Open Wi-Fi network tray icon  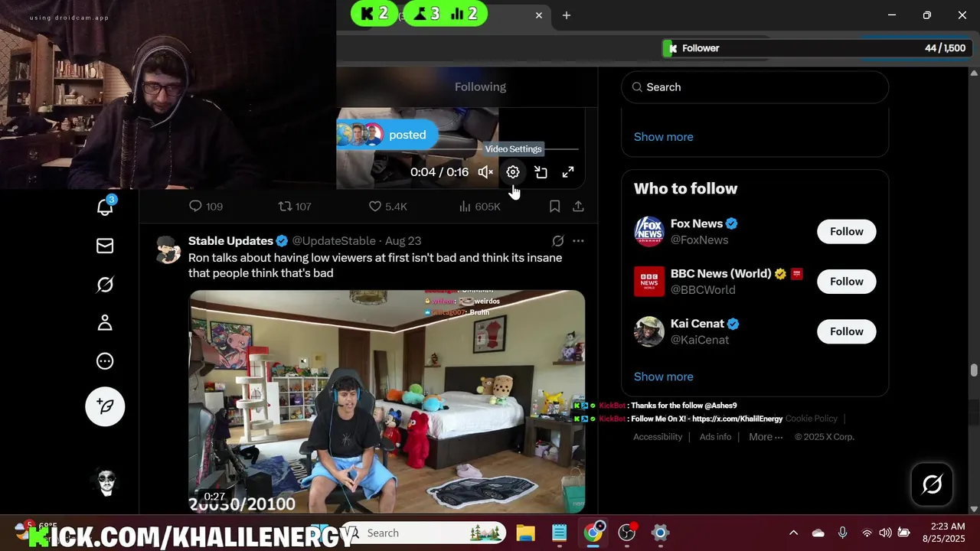click(867, 533)
